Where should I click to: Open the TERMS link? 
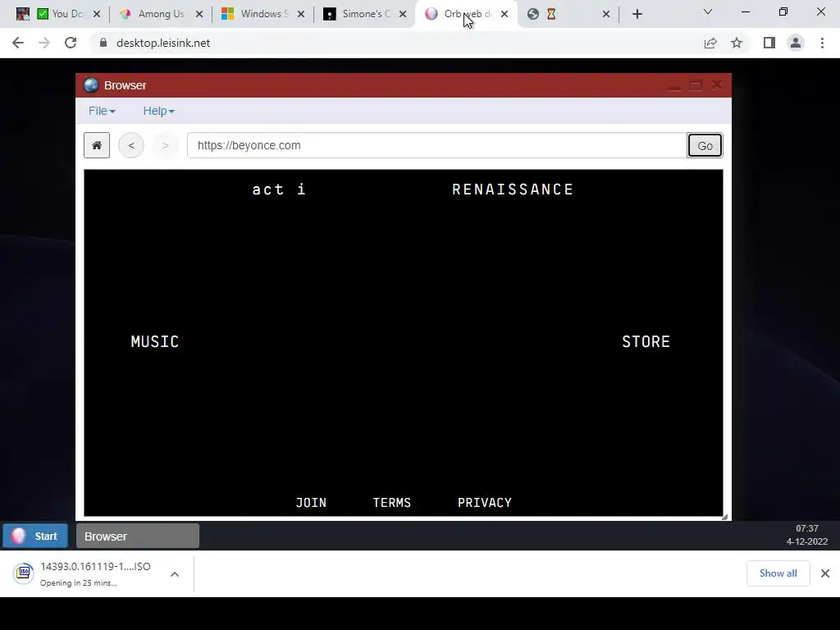coord(392,503)
